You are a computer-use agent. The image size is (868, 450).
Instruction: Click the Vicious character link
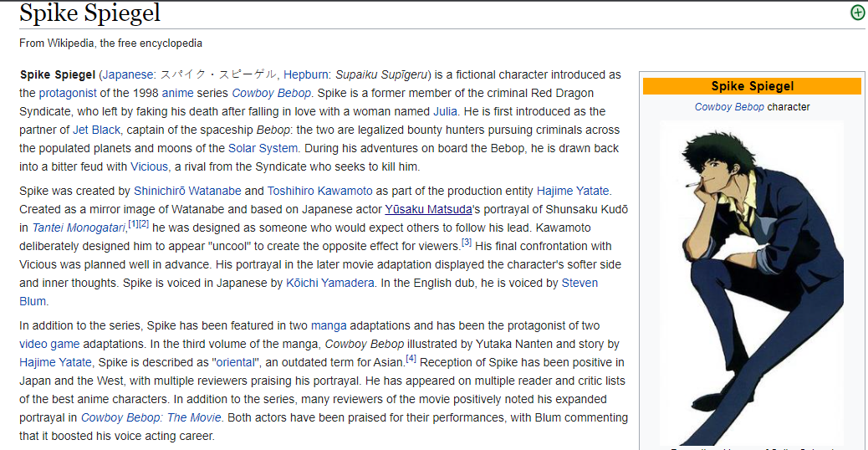(x=149, y=166)
